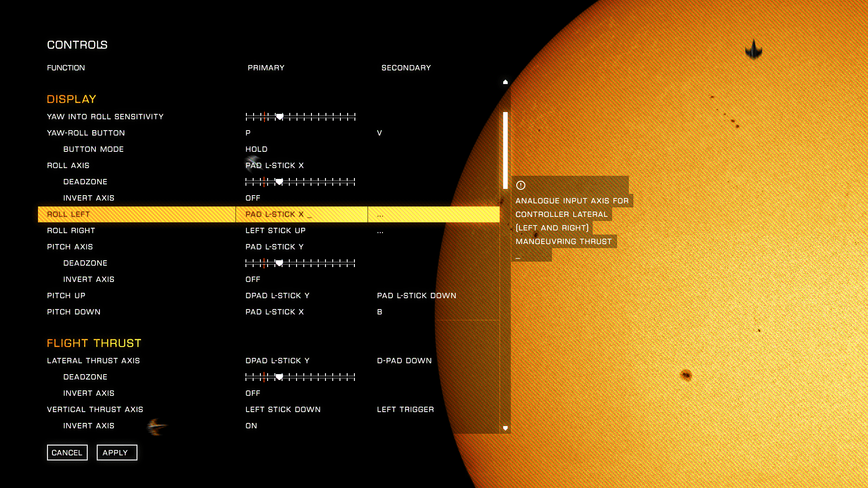Click the Lateral Thrust Axis label

pos(94,361)
